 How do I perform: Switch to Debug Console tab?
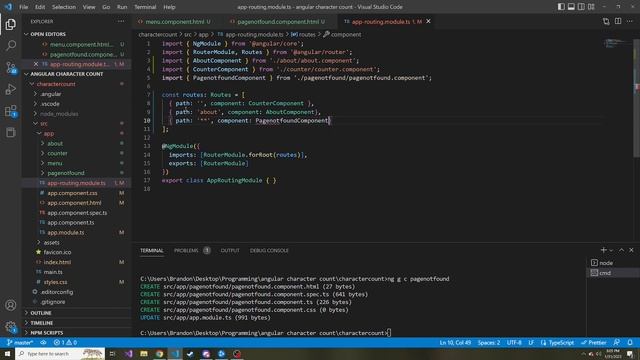pyautogui.click(x=269, y=250)
